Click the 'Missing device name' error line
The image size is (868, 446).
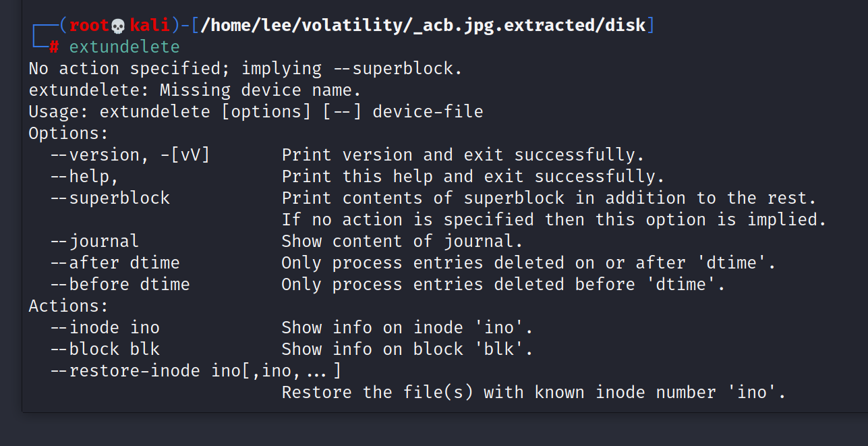pos(196,90)
